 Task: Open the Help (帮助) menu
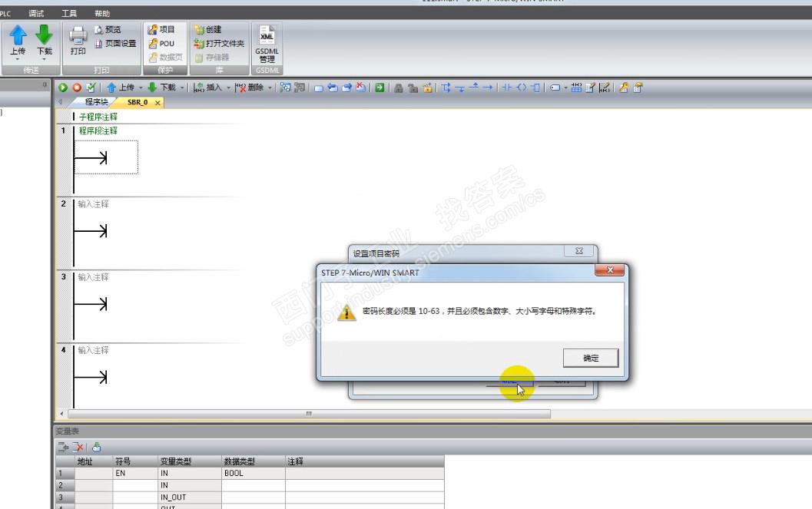click(102, 14)
